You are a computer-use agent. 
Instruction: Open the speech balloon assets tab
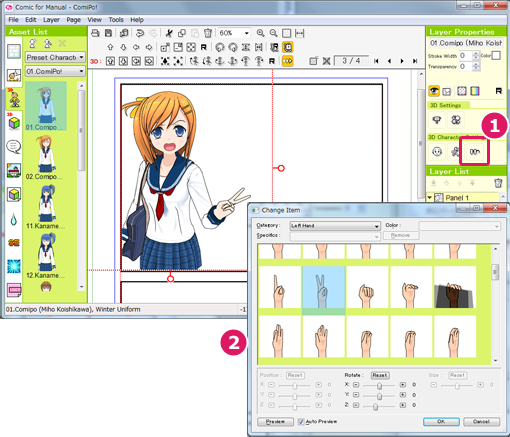click(x=14, y=146)
